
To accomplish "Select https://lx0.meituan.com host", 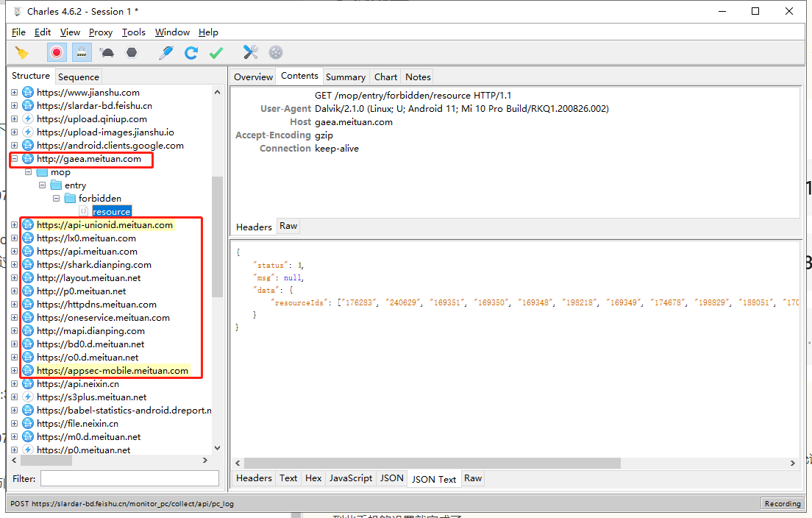I will pyautogui.click(x=86, y=238).
